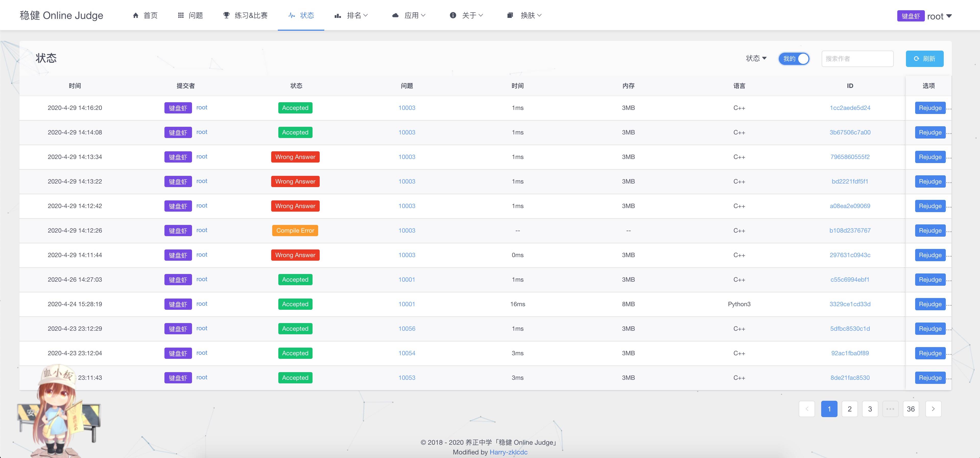Click the home icon in navbar
The width and height of the screenshot is (980, 458).
coord(135,15)
